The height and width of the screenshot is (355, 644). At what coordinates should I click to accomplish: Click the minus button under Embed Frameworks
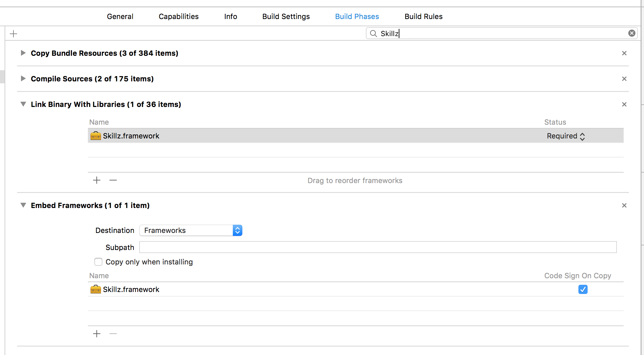pyautogui.click(x=113, y=334)
